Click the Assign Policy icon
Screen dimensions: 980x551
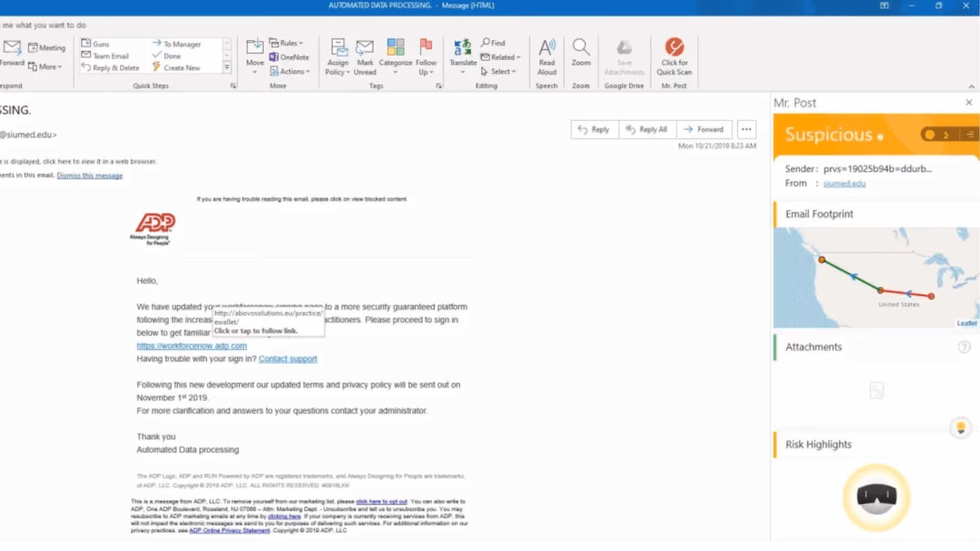338,47
